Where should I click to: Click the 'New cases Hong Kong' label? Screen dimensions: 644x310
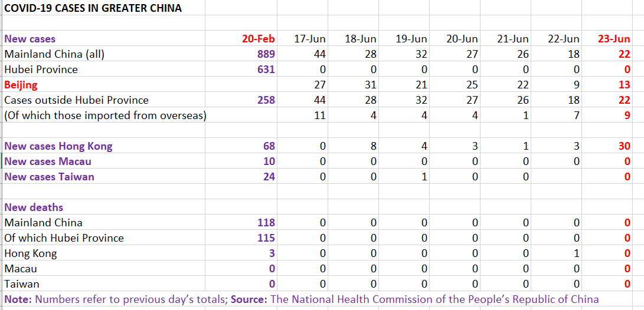(58, 146)
